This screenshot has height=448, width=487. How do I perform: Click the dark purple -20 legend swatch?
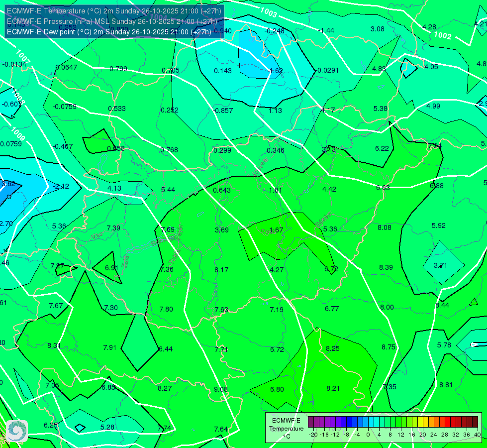click(310, 422)
